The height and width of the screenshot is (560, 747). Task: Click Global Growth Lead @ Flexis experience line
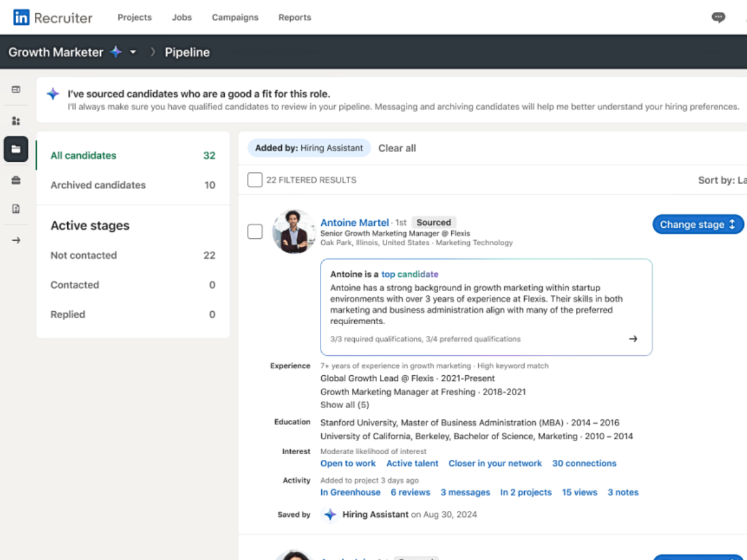(408, 378)
